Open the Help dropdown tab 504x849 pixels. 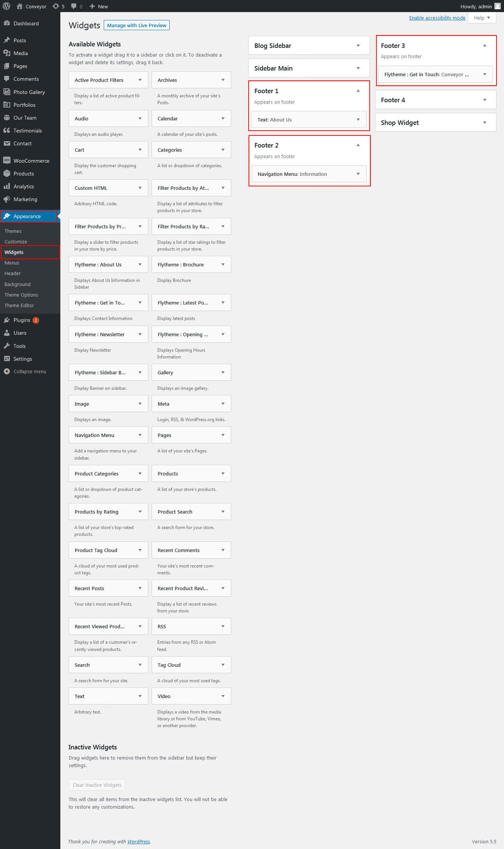482,18
